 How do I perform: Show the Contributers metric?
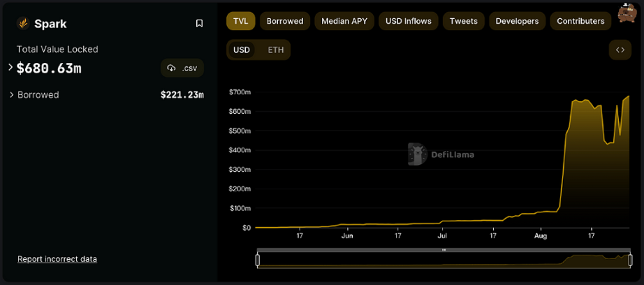pos(580,21)
